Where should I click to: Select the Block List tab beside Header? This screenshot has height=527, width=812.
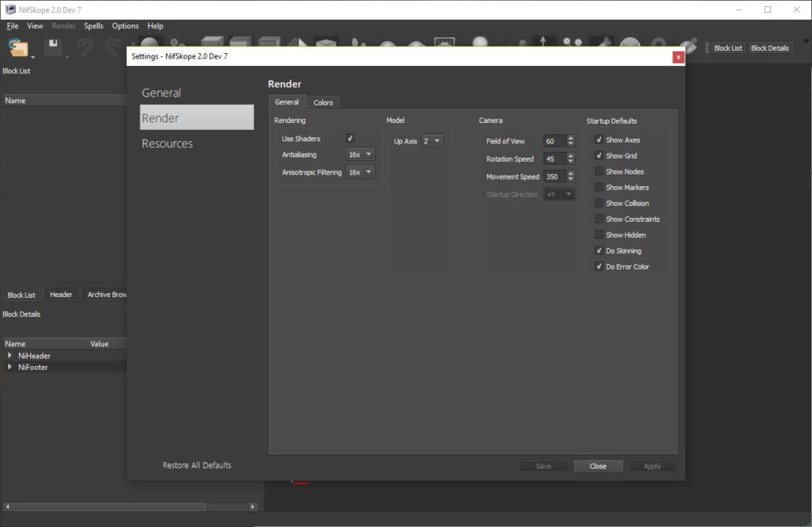(21, 295)
